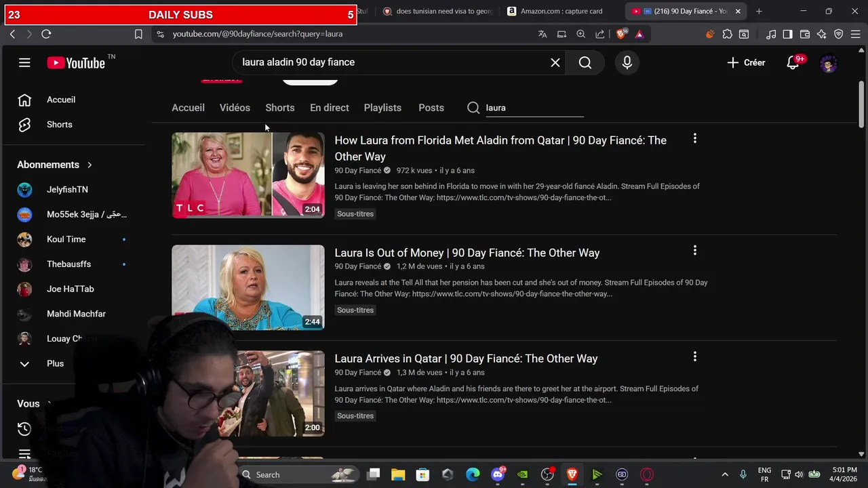Share this page via share icon
This screenshot has width=868, height=488.
[x=599, y=34]
